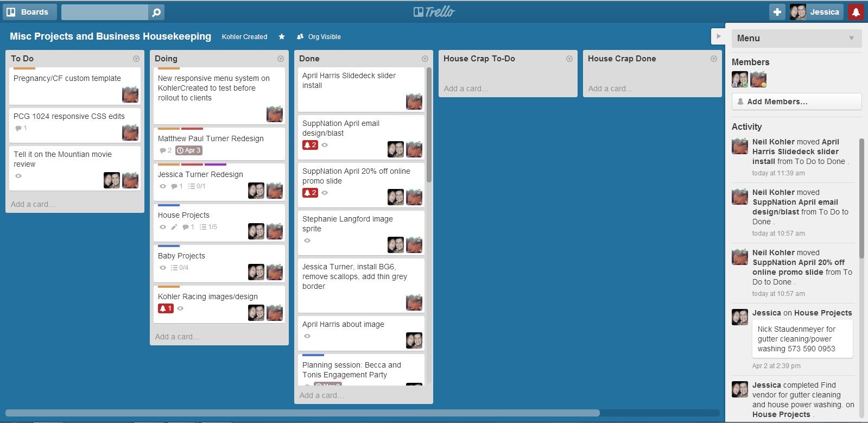Click the Apr 3 due date badge

189,150
